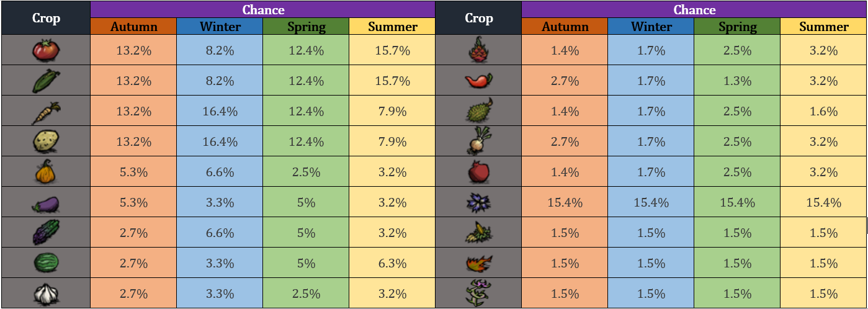Select the red chili pepper icon

tap(478, 81)
